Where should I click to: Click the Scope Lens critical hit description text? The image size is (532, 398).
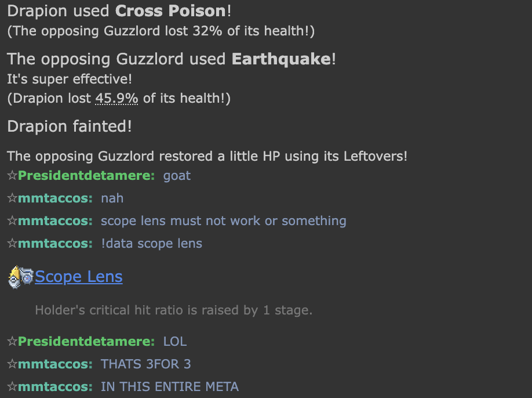pyautogui.click(x=173, y=310)
